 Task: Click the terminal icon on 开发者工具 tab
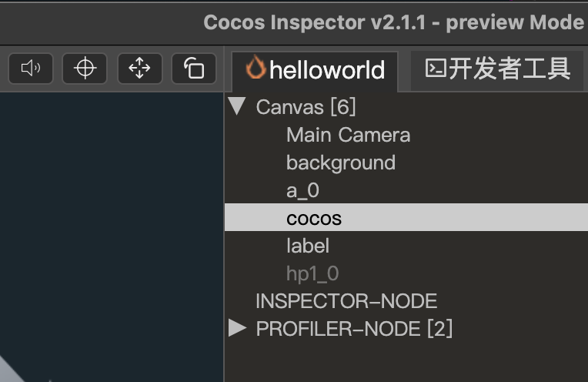click(x=436, y=69)
